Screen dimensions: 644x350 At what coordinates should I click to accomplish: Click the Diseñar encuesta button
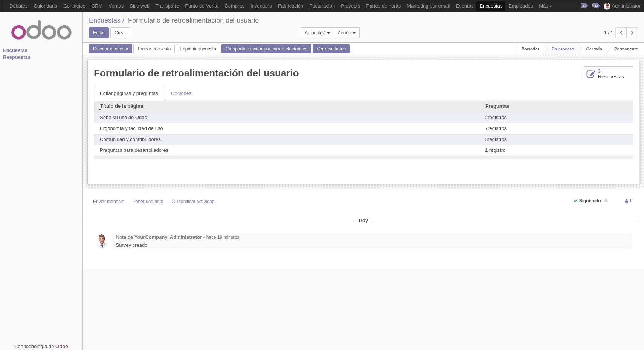click(x=110, y=49)
